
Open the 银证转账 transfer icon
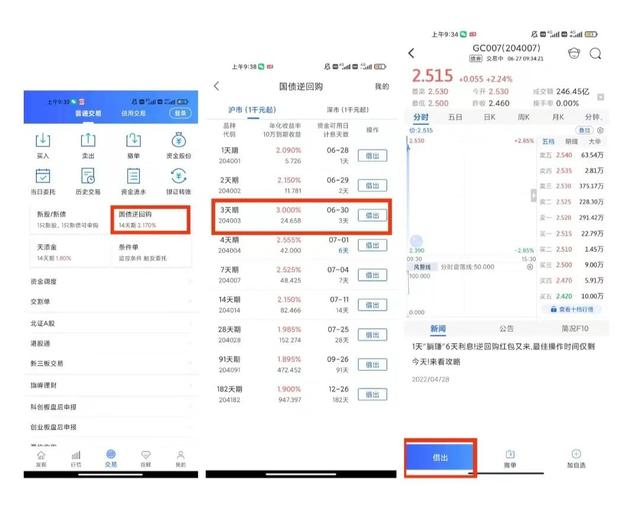coord(178,176)
